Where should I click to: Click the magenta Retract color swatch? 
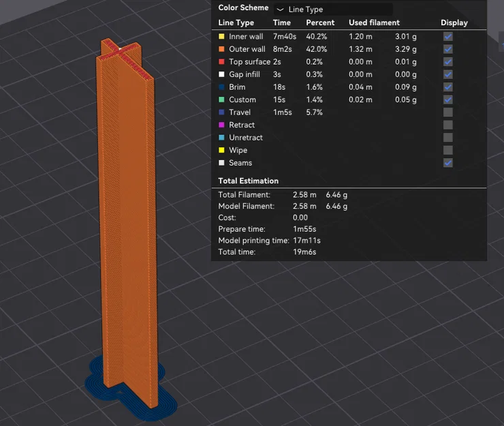point(221,125)
